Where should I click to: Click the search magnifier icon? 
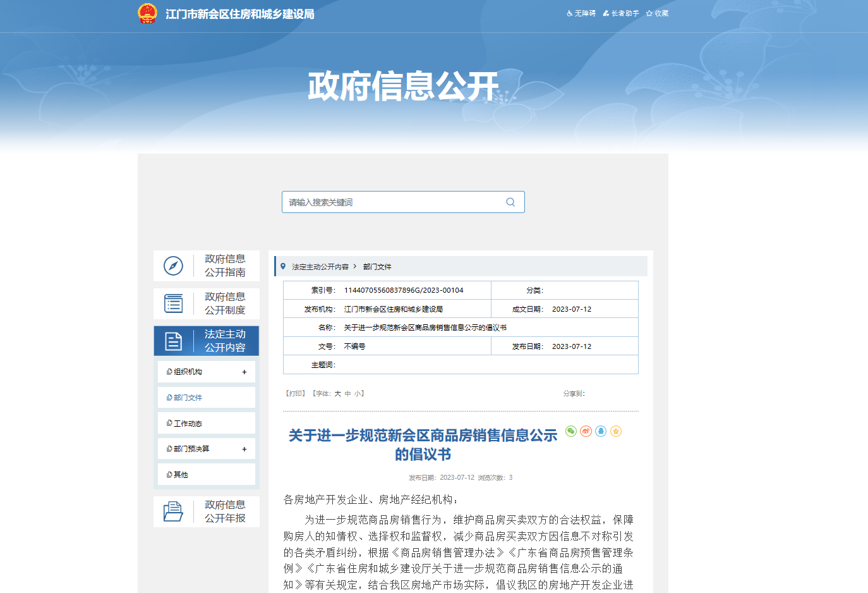[x=510, y=202]
